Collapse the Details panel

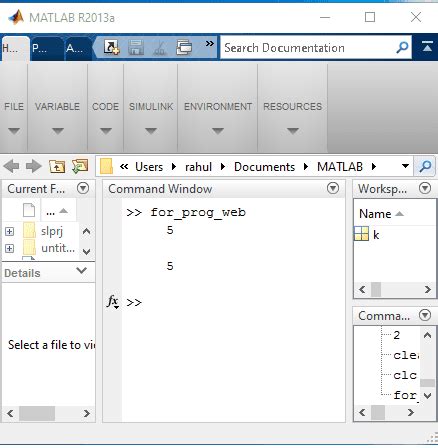pyautogui.click(x=81, y=271)
